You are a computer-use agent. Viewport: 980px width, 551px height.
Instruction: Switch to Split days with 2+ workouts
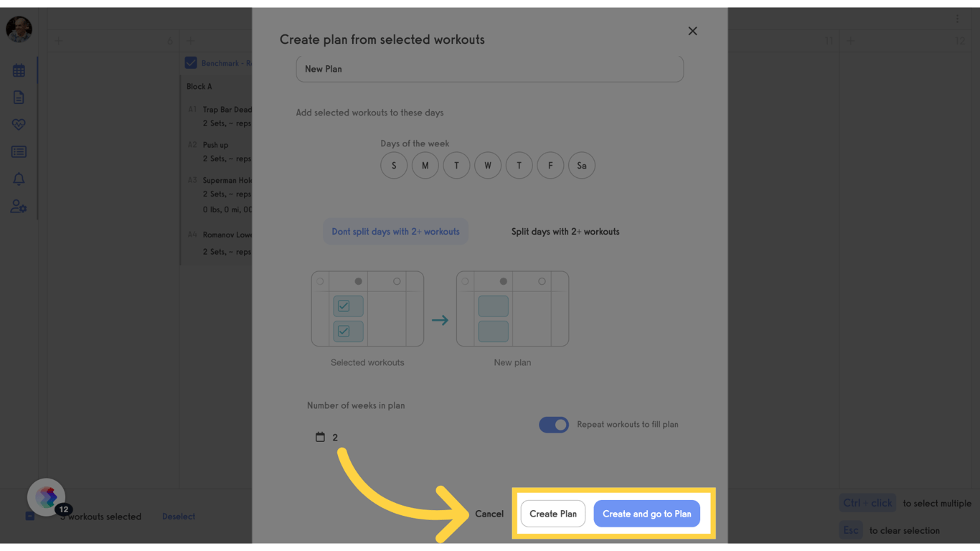(x=565, y=231)
